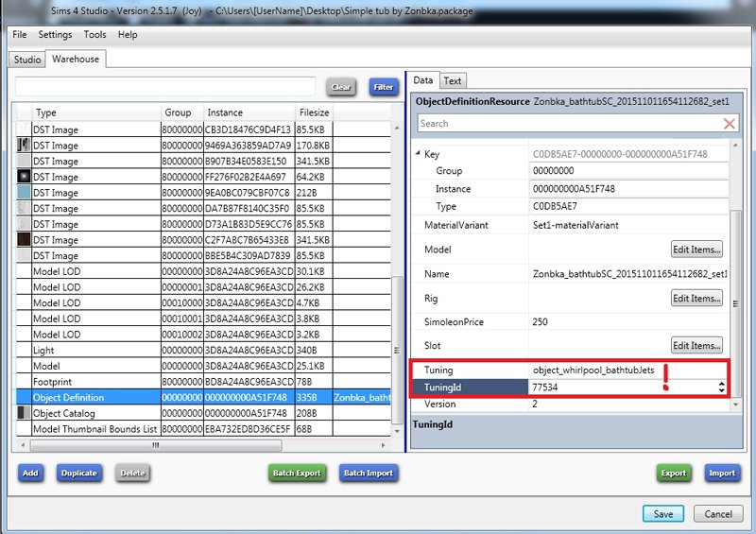This screenshot has width=756, height=534.
Task: Switch to the Studio tab
Action: pyautogui.click(x=27, y=60)
